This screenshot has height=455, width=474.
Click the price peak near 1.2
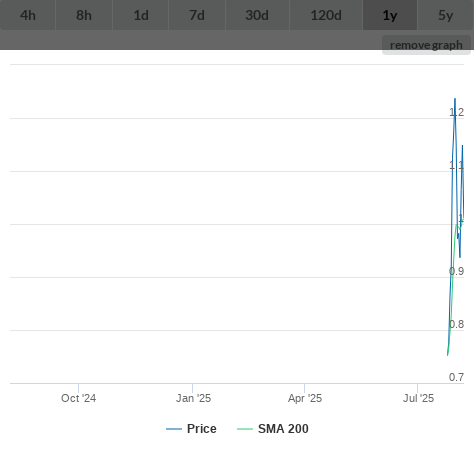pos(455,99)
